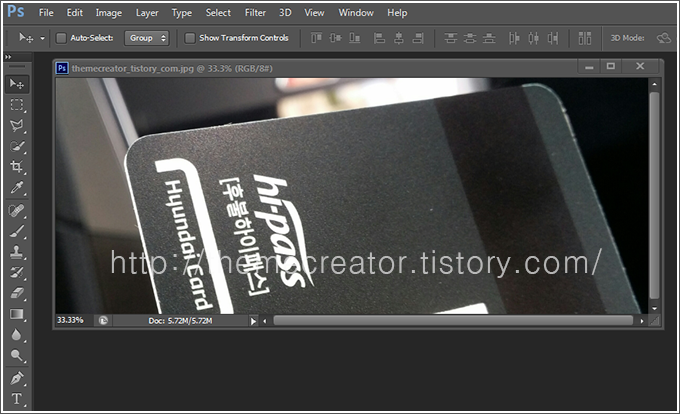Click the vertical scrollbar thumb
680x414 pixels.
(x=654, y=195)
